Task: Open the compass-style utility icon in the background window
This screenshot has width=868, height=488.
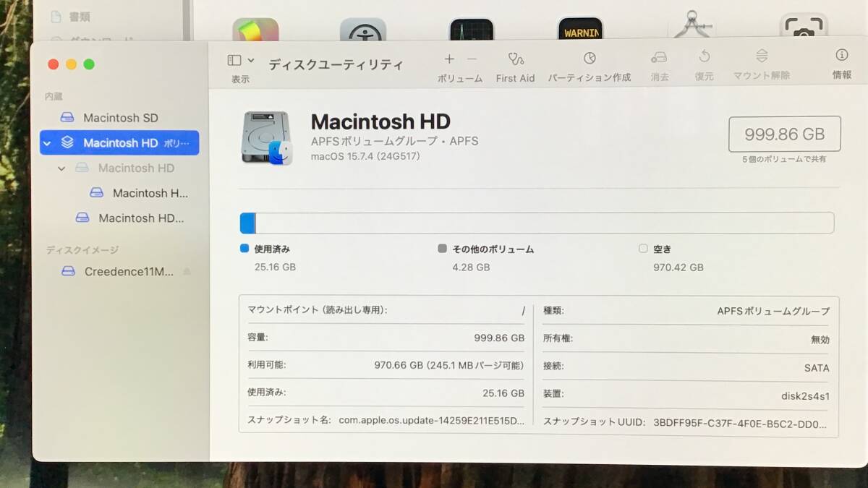Action: click(692, 25)
